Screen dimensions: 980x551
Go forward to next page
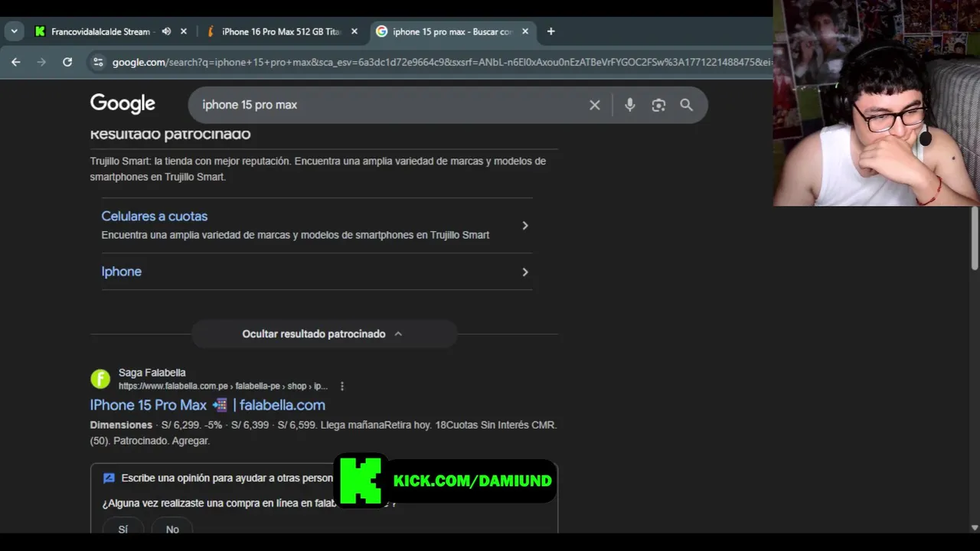[41, 62]
